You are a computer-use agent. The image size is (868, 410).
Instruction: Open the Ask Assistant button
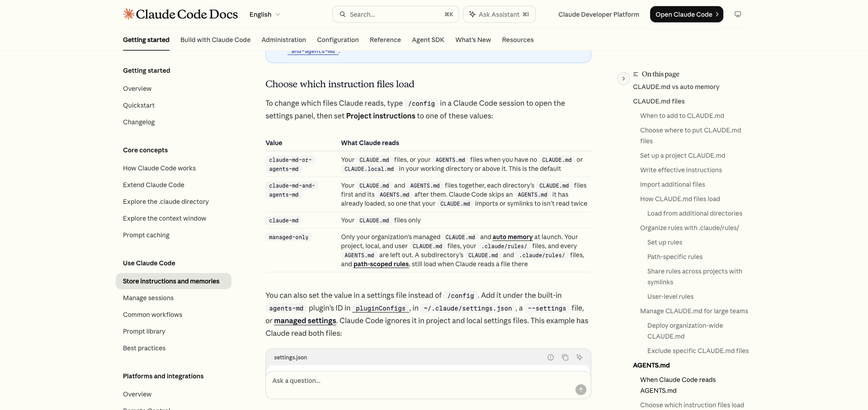(499, 14)
